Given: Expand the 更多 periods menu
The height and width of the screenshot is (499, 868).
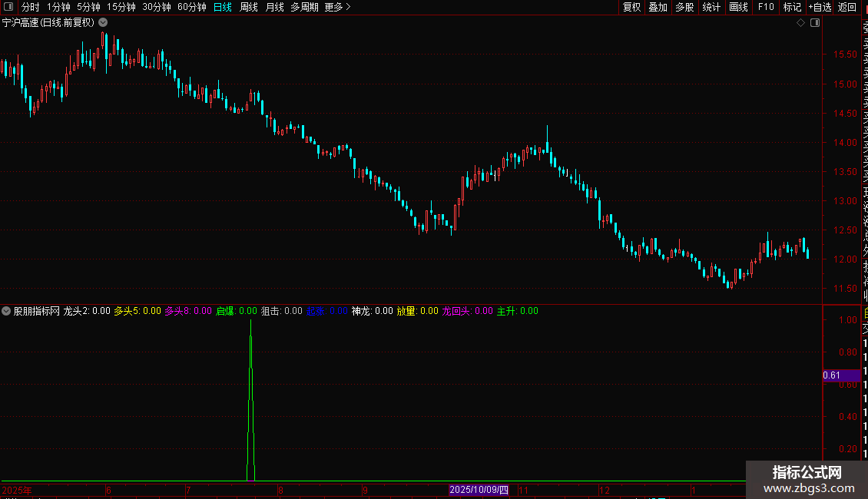Looking at the screenshot, I should point(338,7).
